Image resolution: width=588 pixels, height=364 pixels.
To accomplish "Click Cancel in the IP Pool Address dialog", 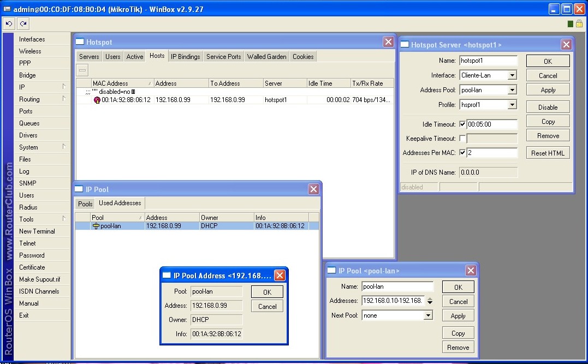I will tap(267, 306).
